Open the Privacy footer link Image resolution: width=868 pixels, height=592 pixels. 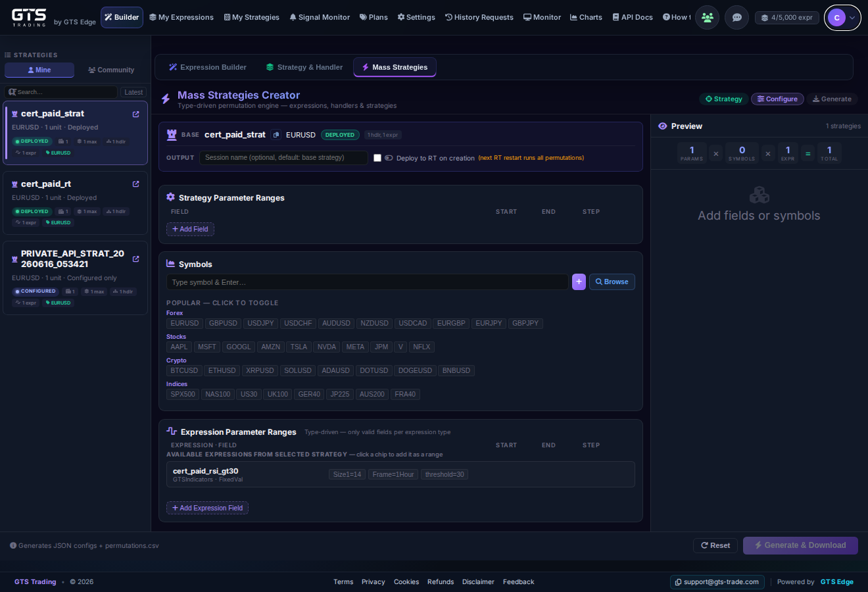373,581
